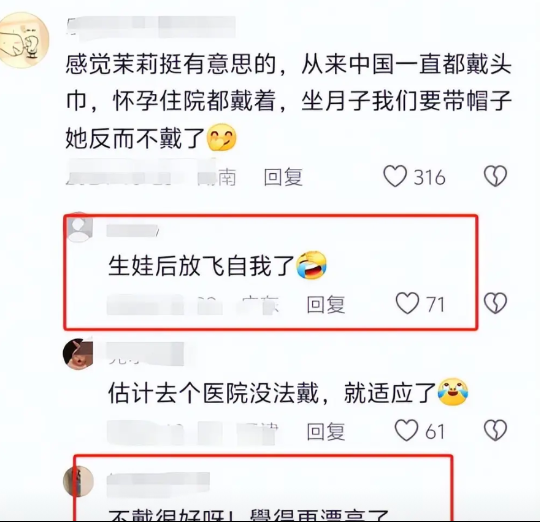Open the gray default avatar profile
The width and height of the screenshot is (540, 522).
(x=80, y=227)
